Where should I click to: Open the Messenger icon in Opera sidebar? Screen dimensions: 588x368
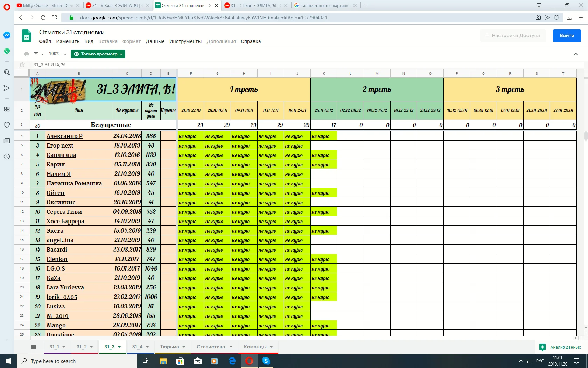coord(7,35)
